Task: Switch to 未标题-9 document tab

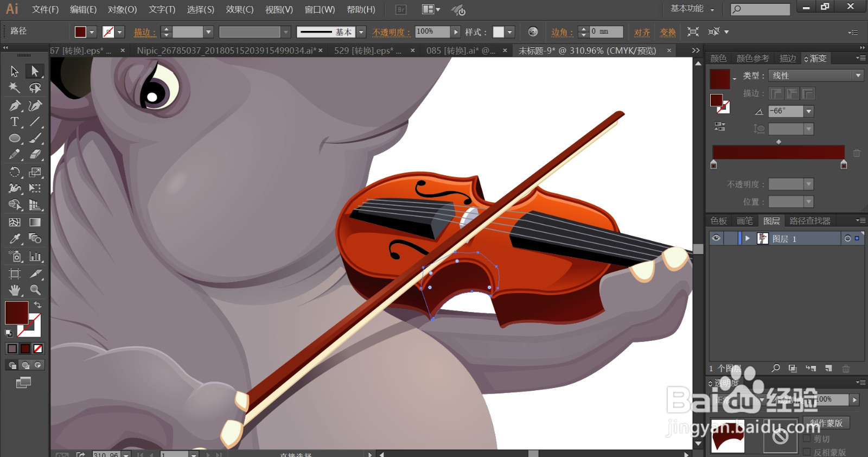Action: [587, 50]
